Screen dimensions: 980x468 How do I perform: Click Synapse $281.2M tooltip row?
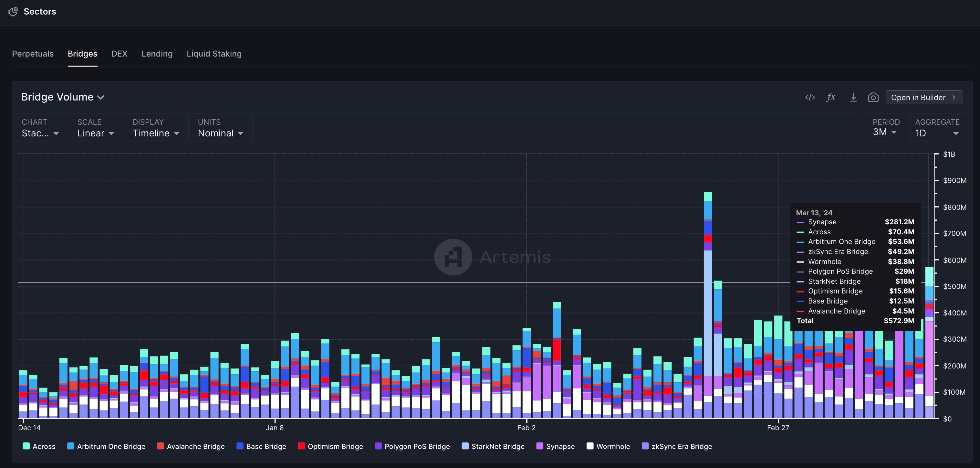(x=855, y=222)
